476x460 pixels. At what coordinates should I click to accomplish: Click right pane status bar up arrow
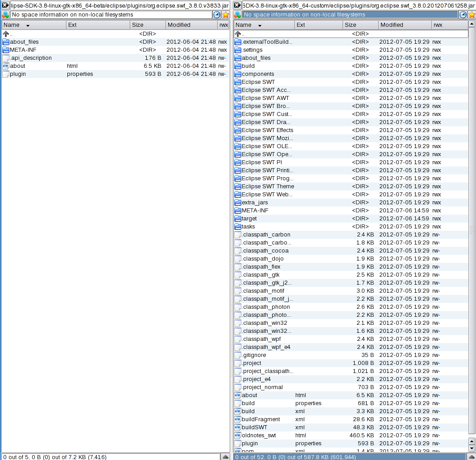point(472,457)
